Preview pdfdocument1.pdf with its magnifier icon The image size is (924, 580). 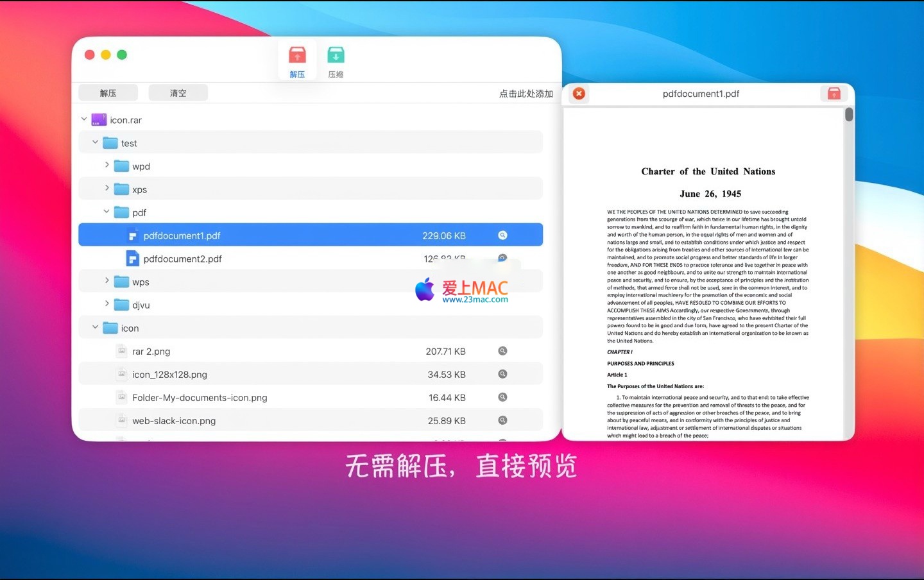(x=502, y=235)
